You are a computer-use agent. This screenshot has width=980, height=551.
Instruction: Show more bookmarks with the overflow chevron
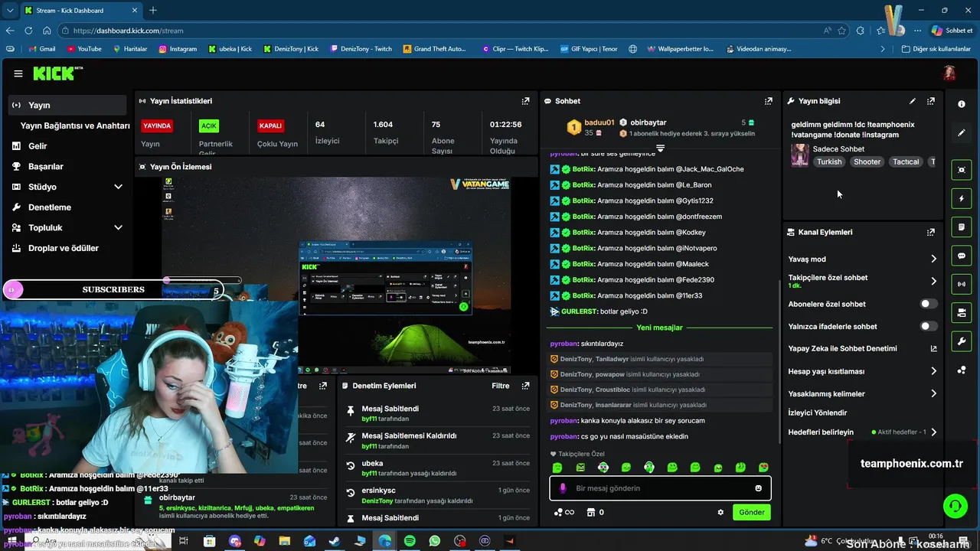tap(883, 49)
